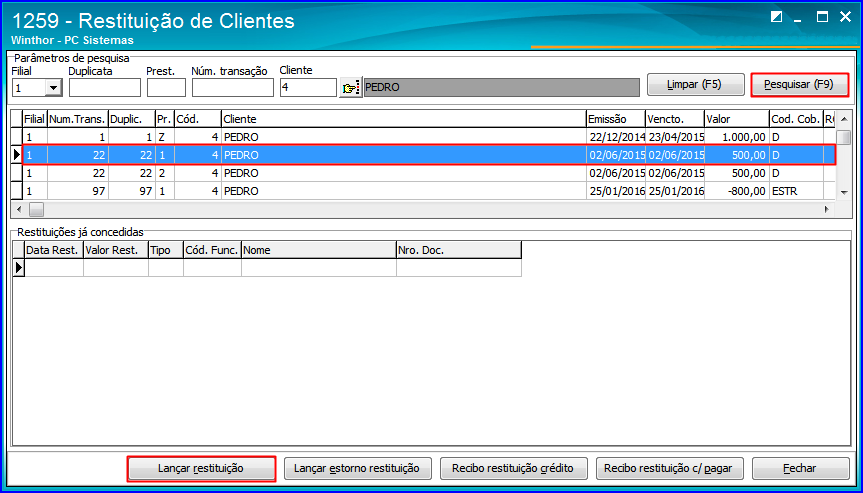
Task: Select the row with value 1.000,00
Action: pyautogui.click(x=429, y=137)
